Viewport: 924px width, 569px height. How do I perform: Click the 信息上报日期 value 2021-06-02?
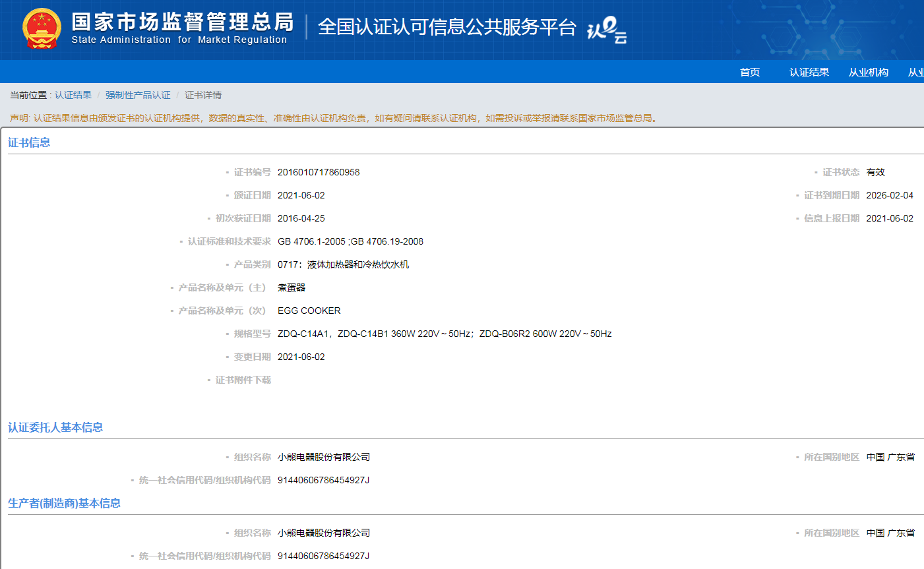pos(890,218)
